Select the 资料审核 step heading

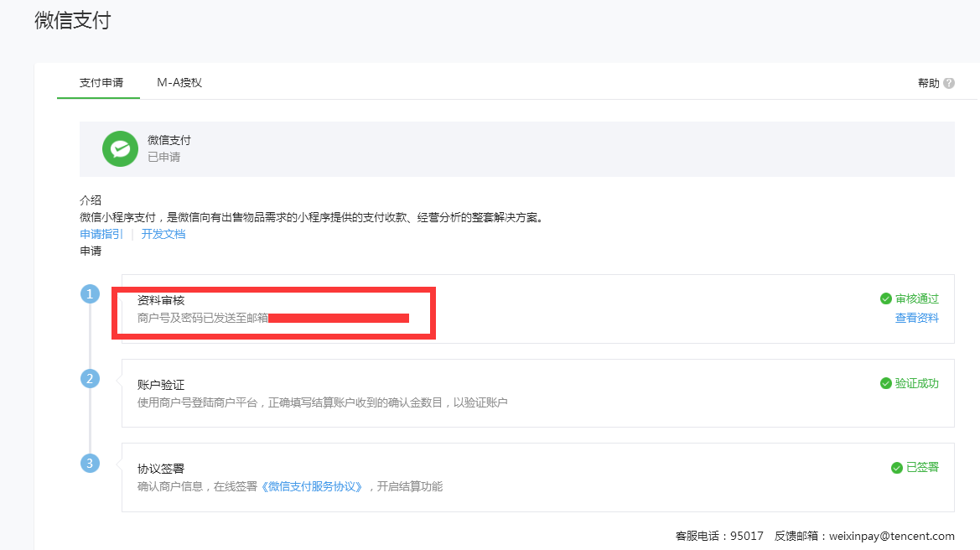pos(161,300)
